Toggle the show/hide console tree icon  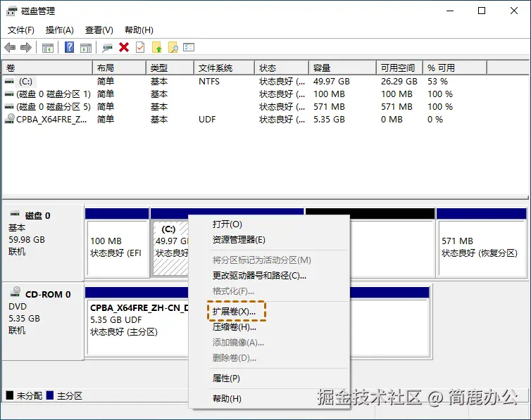point(48,48)
